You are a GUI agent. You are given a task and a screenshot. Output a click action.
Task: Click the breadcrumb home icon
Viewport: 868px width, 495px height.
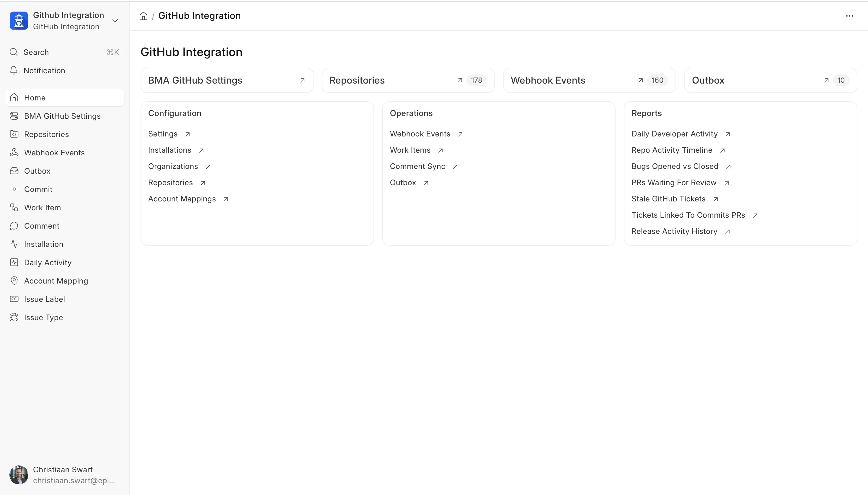click(143, 16)
